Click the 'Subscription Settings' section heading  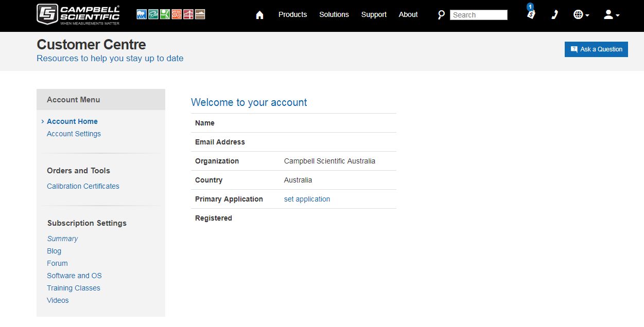pyautogui.click(x=87, y=223)
